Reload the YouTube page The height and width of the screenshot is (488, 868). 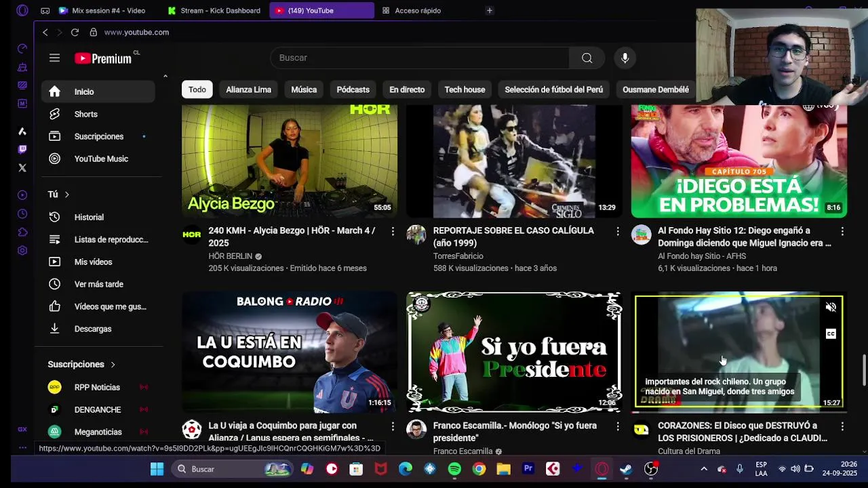[75, 32]
